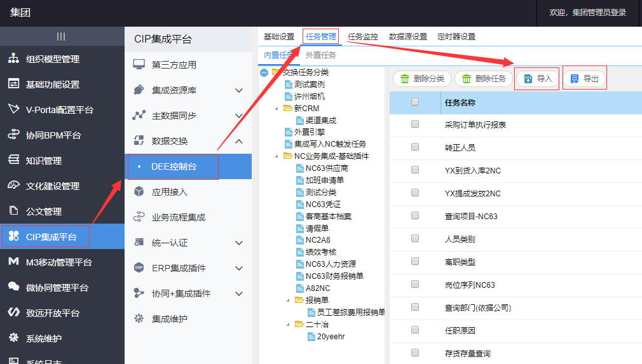Expand the ERP集成插件 menu chevron
Viewport: 642px width, 364px height.
(239, 268)
